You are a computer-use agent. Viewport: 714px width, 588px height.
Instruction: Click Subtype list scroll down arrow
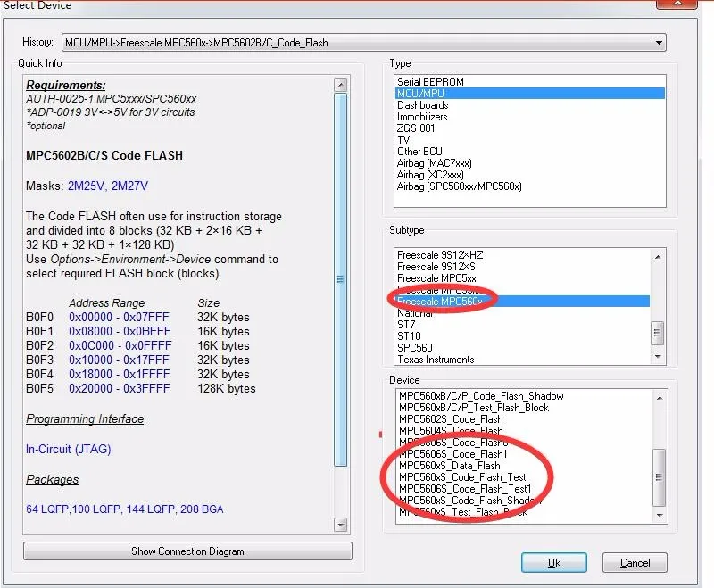click(x=658, y=357)
